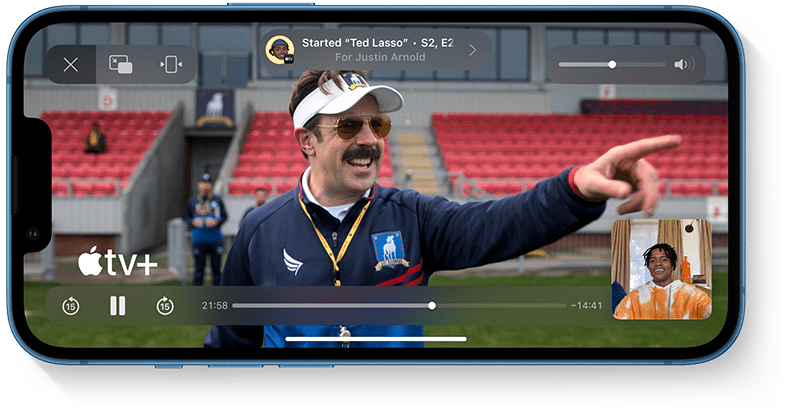Expand SharePlay details with the chevron arrow
800x414 pixels.
[472, 50]
